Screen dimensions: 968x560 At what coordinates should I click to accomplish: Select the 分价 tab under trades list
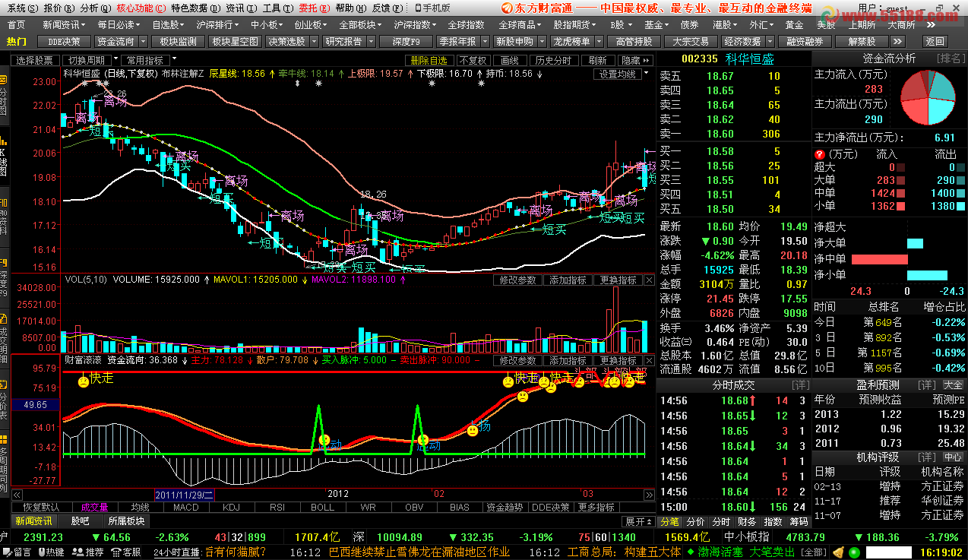(695, 522)
